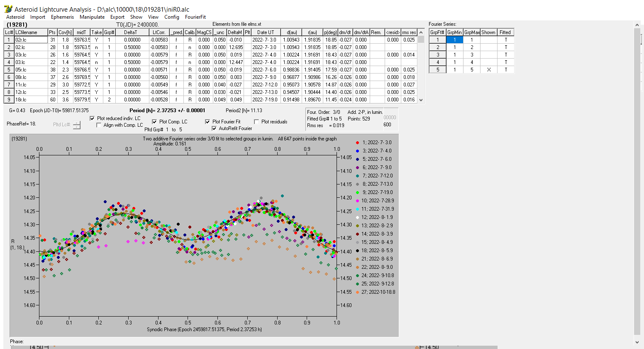Click the Period2 [h] value 11.13
Screen dimensions: 644x349
[256, 111]
